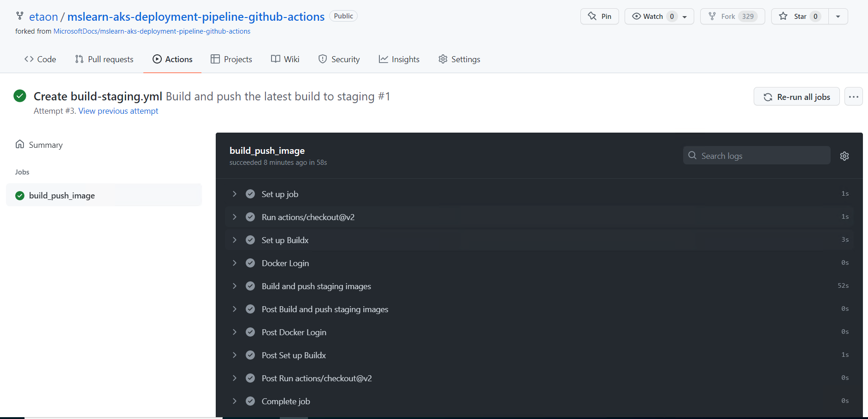Click the fork icon beside the etaon owner name
868x419 pixels.
click(20, 16)
